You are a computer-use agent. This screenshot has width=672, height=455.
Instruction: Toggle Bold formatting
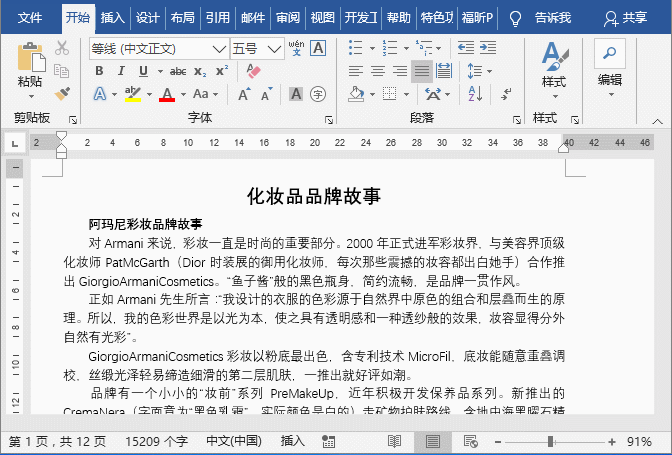(99, 71)
